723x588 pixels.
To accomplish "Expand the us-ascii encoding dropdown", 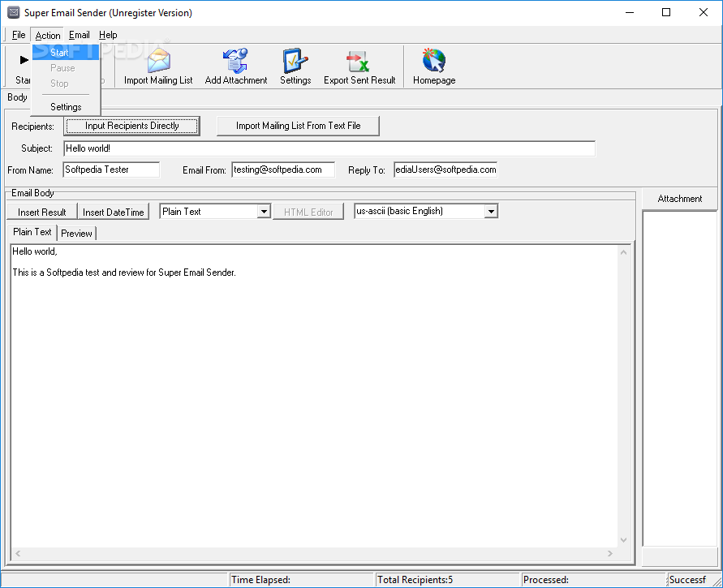I will [x=491, y=211].
